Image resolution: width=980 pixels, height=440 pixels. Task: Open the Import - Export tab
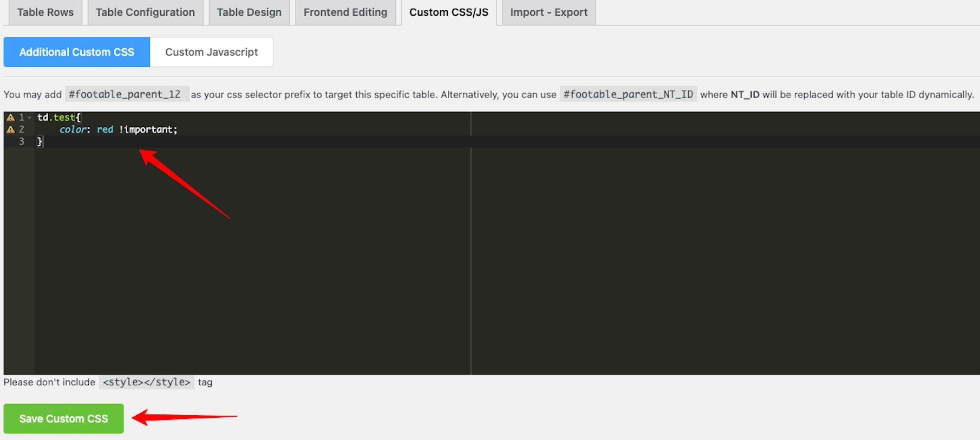pos(548,12)
